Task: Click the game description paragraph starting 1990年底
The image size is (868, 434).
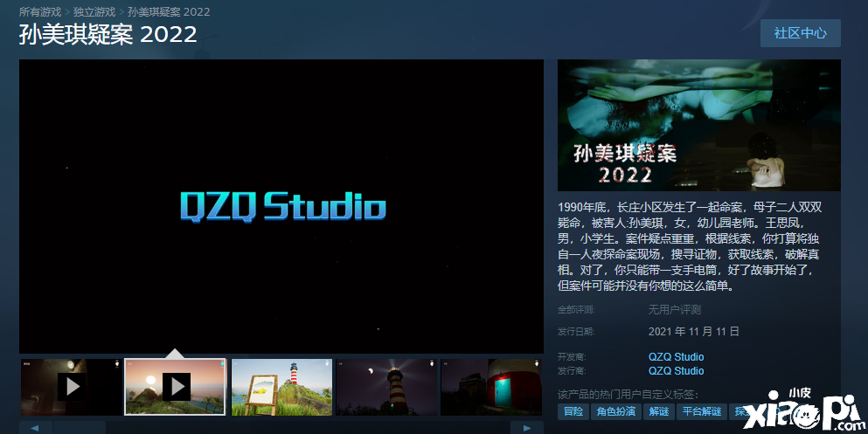Action: click(690, 246)
